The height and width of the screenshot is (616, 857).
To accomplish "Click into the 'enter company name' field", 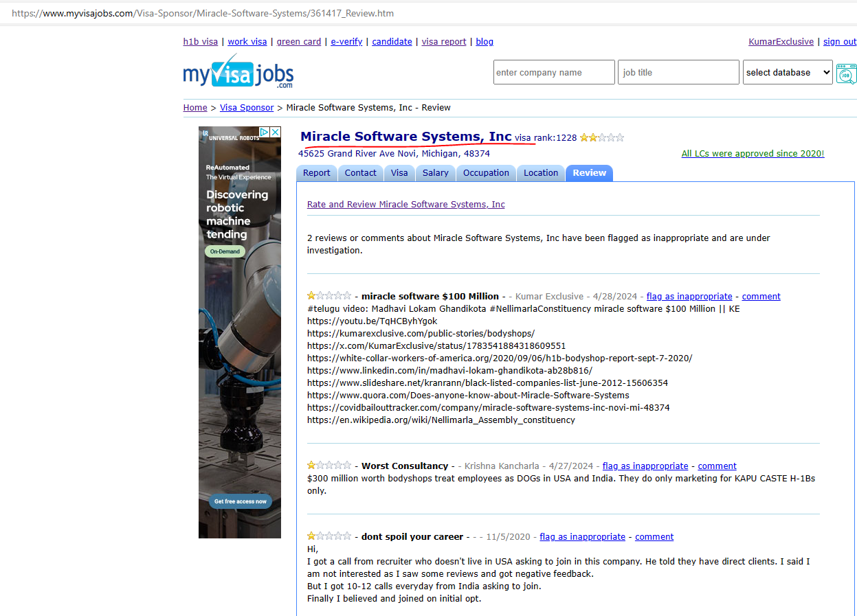I will (x=553, y=72).
